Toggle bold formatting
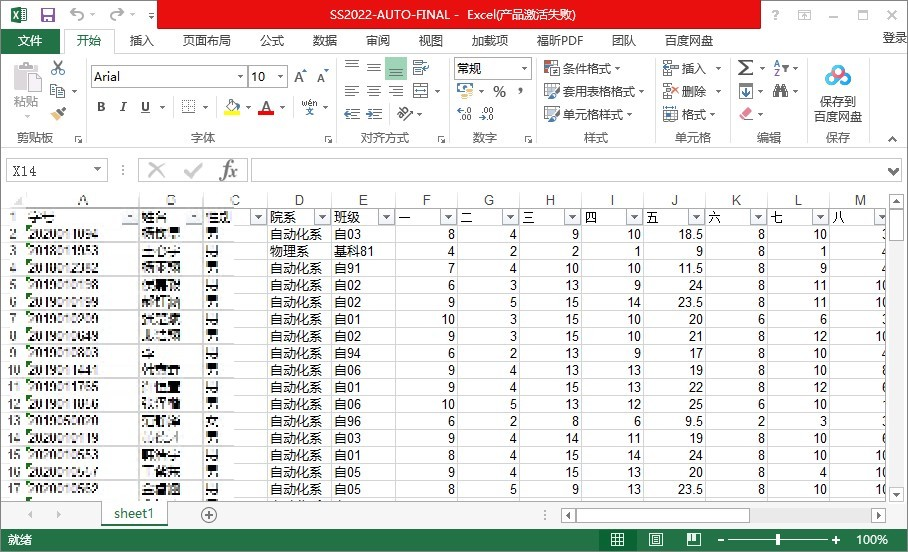 click(x=101, y=107)
